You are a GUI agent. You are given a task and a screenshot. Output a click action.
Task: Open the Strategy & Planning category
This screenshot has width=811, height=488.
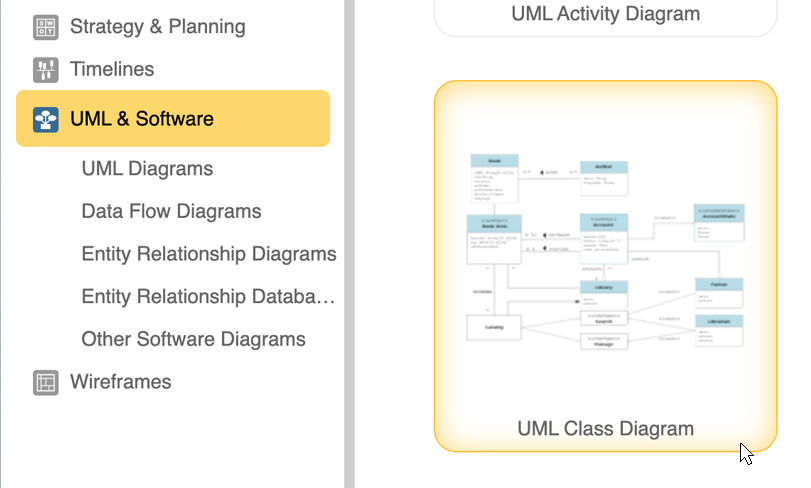(x=158, y=27)
